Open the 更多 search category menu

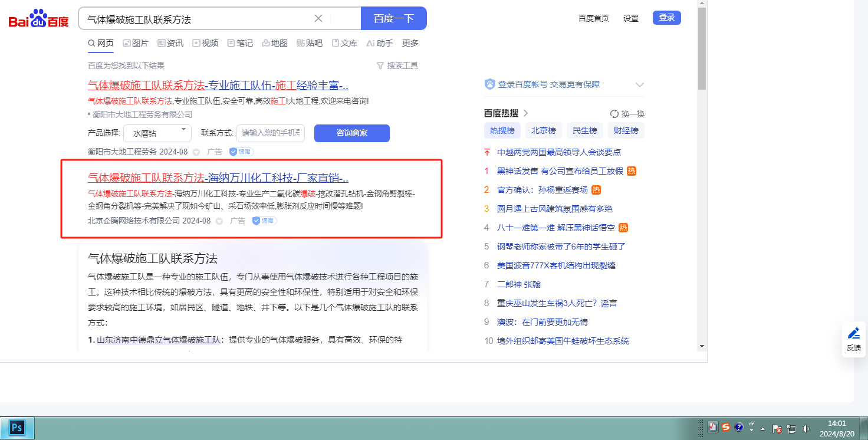tap(410, 43)
